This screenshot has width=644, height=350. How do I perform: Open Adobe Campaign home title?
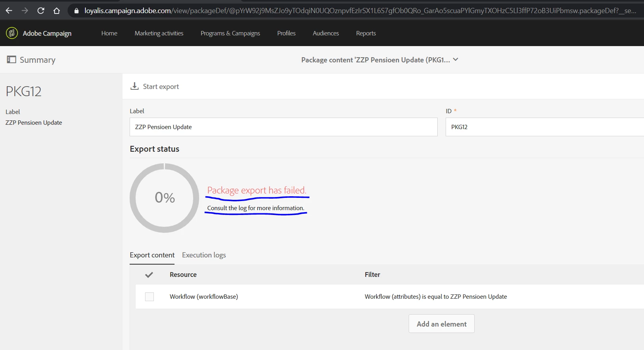pos(47,33)
